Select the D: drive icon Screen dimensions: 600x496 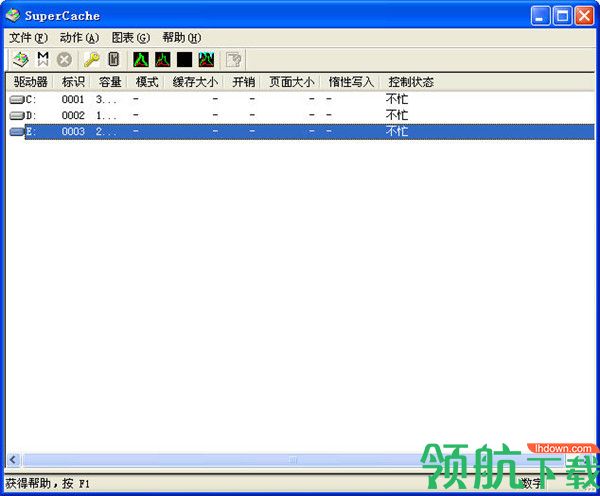pyautogui.click(x=17, y=115)
